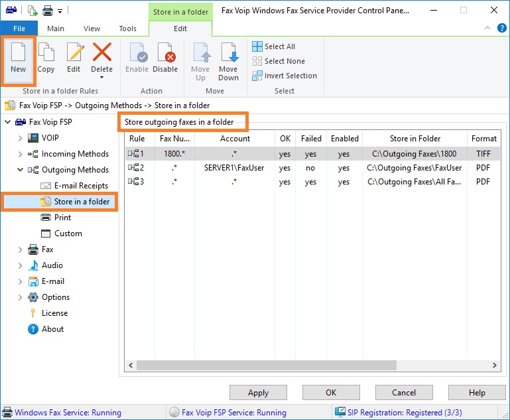Click the New rule icon in ribbon

[18, 52]
